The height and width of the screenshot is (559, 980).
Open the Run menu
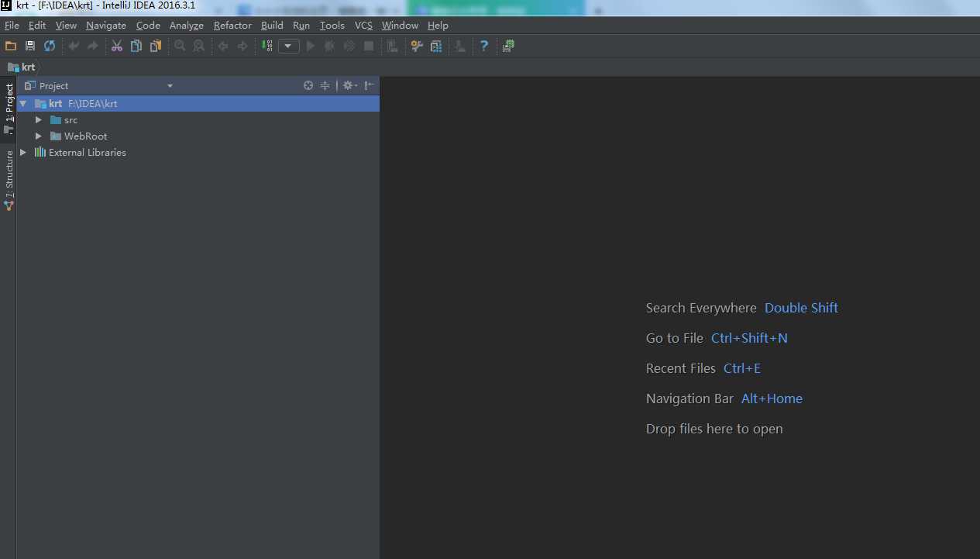click(x=301, y=26)
